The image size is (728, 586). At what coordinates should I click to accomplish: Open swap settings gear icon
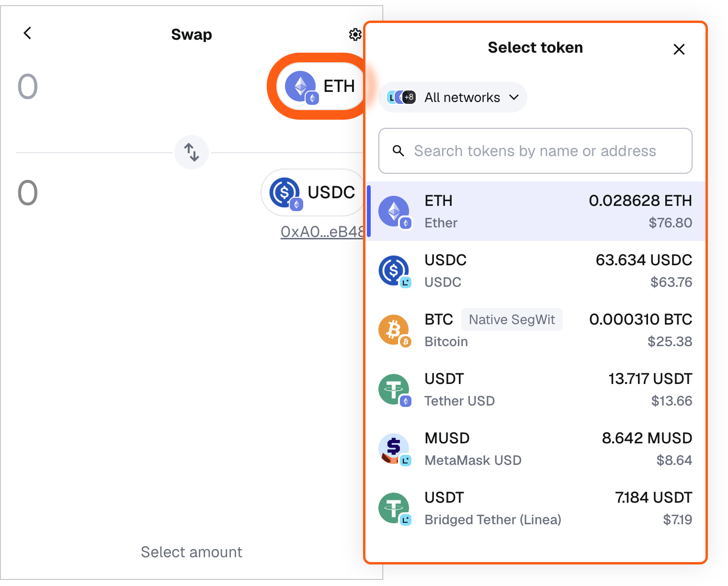[x=355, y=34]
